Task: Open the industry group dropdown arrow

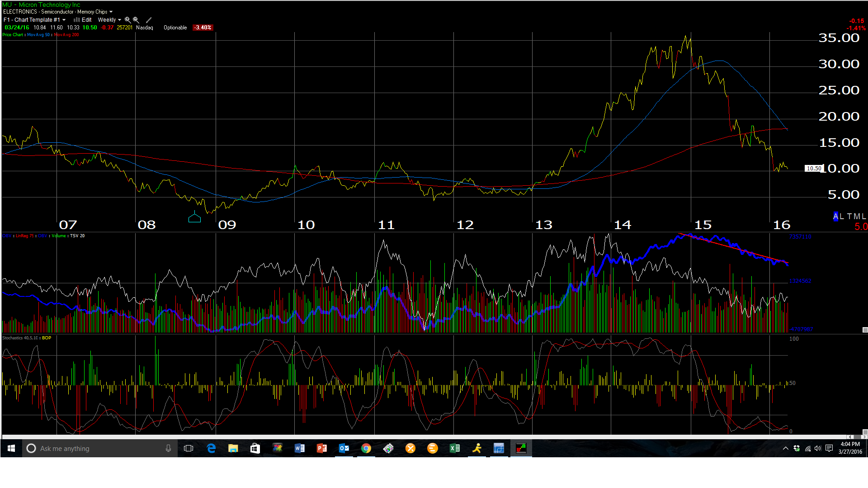Action: tap(111, 12)
